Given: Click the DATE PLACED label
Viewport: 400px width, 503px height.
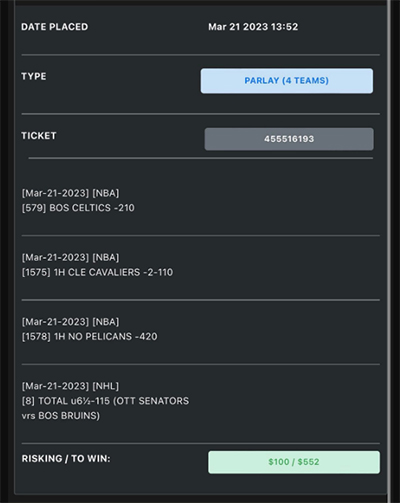Looking at the screenshot, I should (55, 27).
